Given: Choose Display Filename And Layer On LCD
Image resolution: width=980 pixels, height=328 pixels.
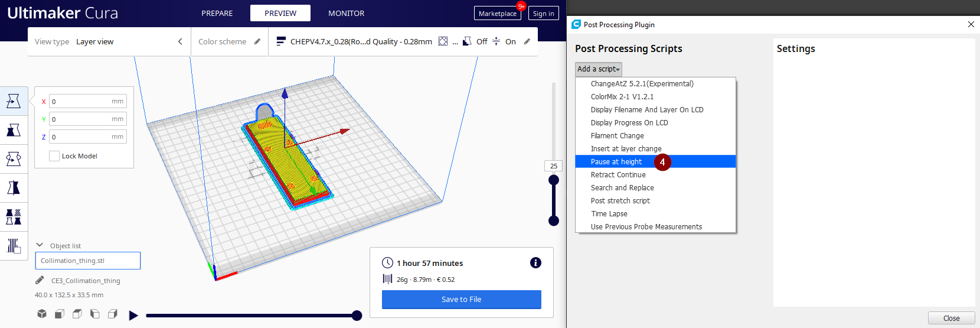Looking at the screenshot, I should coord(656,110).
